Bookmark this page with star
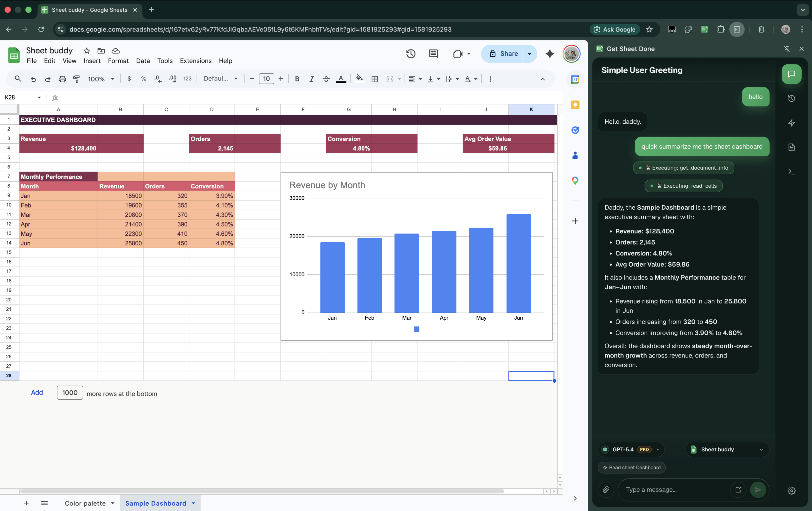 (x=649, y=29)
